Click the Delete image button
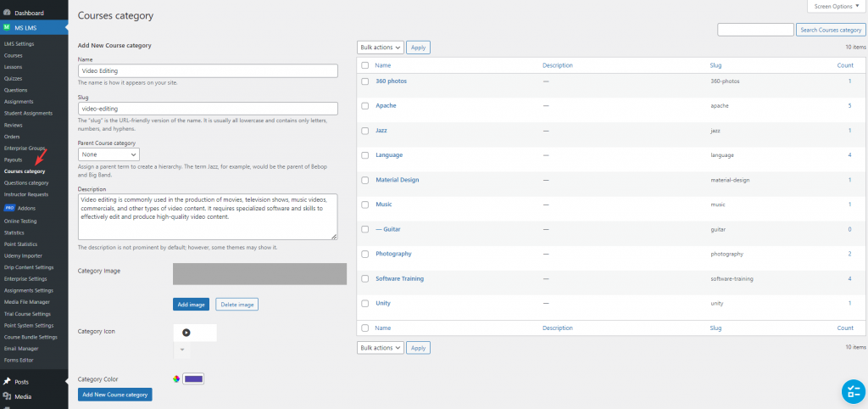 click(237, 305)
